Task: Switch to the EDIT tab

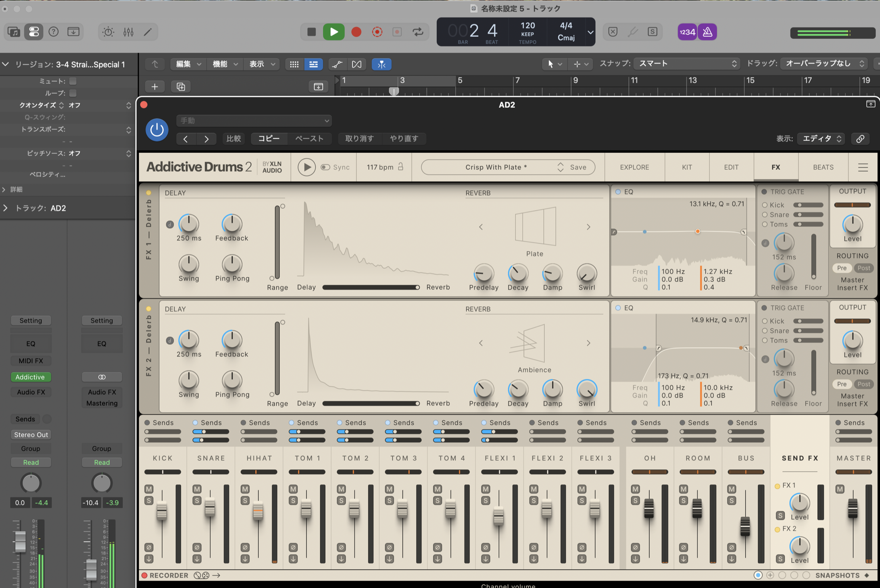Action: [731, 167]
